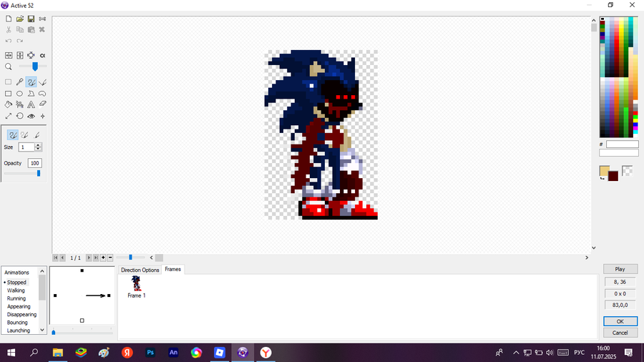Go to previous frame button
Image resolution: width=644 pixels, height=362 pixels.
click(x=62, y=258)
